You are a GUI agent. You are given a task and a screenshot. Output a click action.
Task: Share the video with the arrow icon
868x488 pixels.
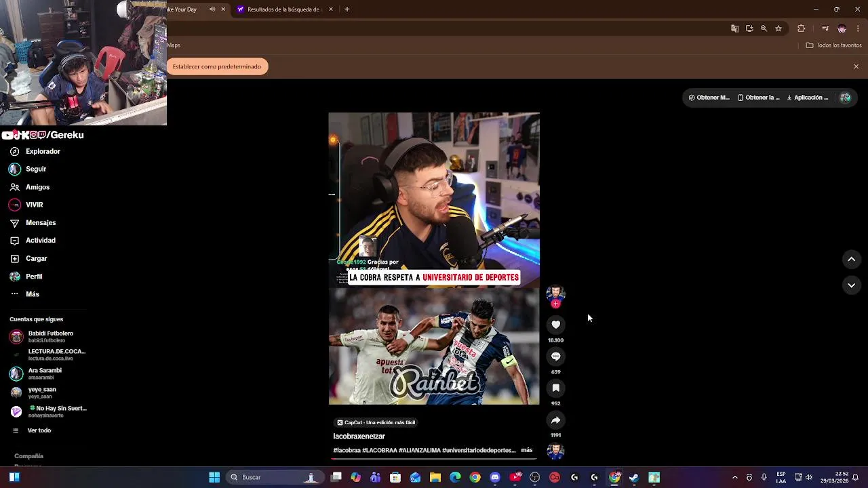(555, 420)
